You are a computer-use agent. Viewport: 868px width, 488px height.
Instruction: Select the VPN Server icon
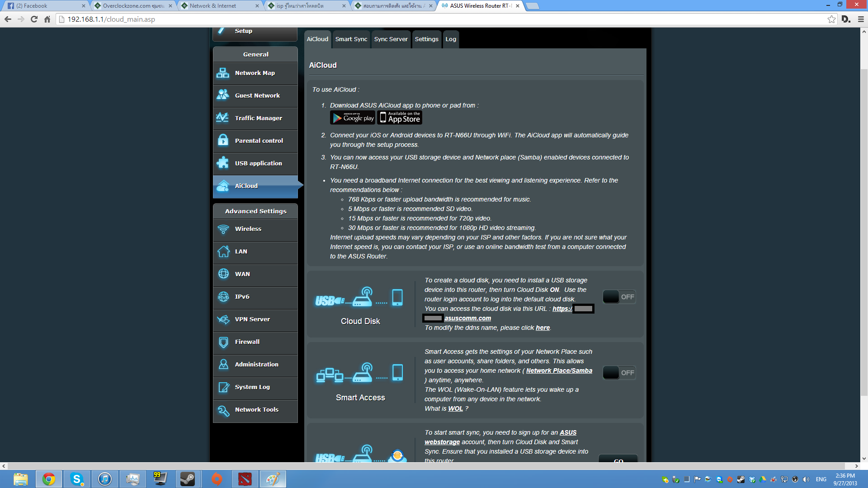[223, 319]
